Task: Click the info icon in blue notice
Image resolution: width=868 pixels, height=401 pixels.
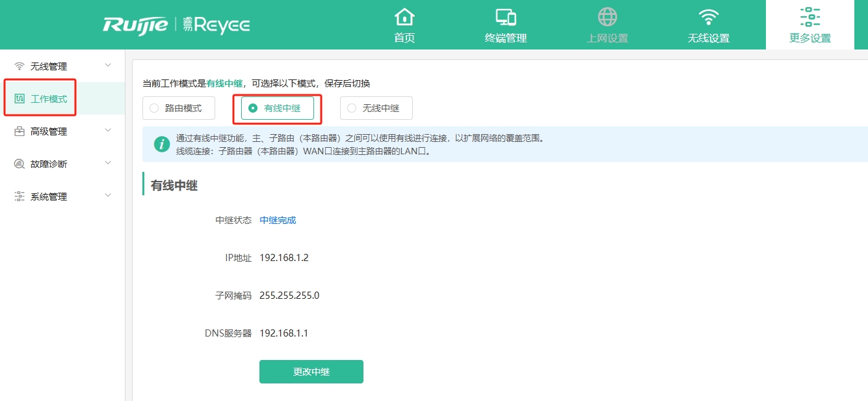Action: (x=161, y=144)
